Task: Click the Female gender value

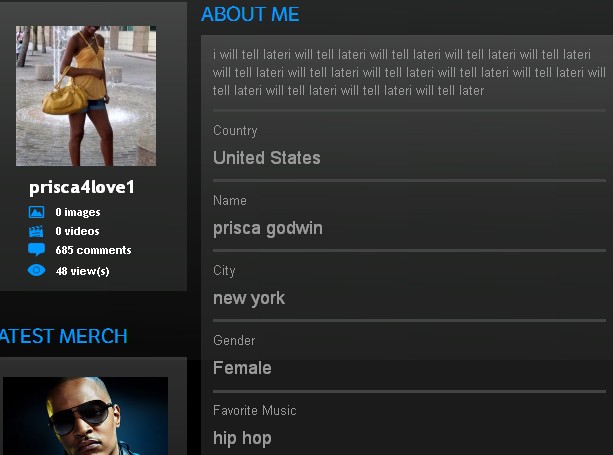Action: (x=242, y=368)
